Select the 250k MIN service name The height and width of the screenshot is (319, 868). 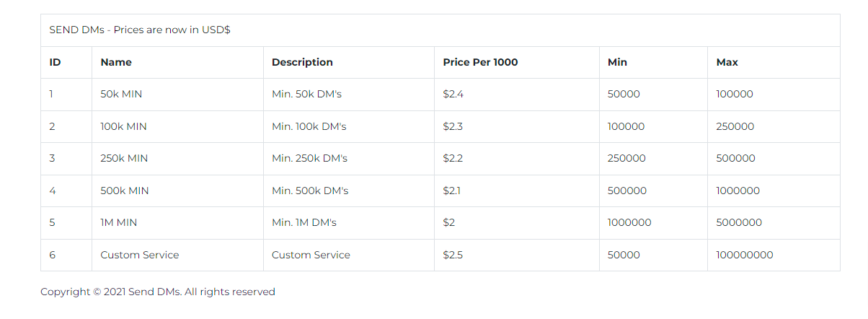point(124,158)
